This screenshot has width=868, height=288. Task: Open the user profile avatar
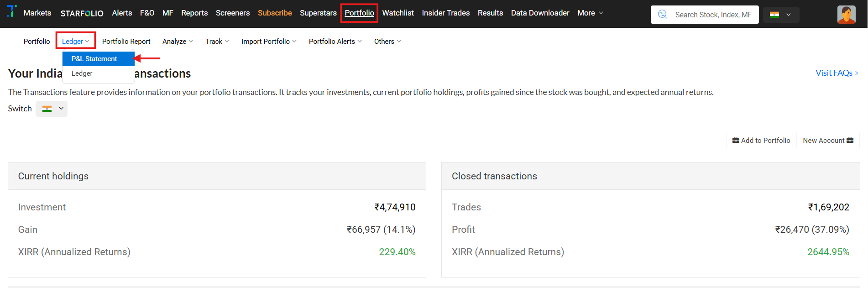tap(846, 15)
